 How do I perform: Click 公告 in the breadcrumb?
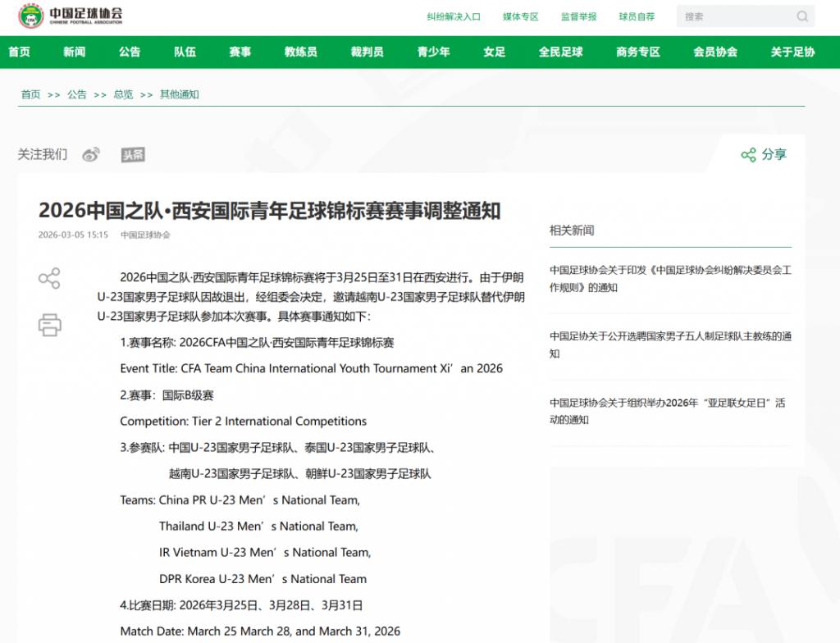[77, 94]
